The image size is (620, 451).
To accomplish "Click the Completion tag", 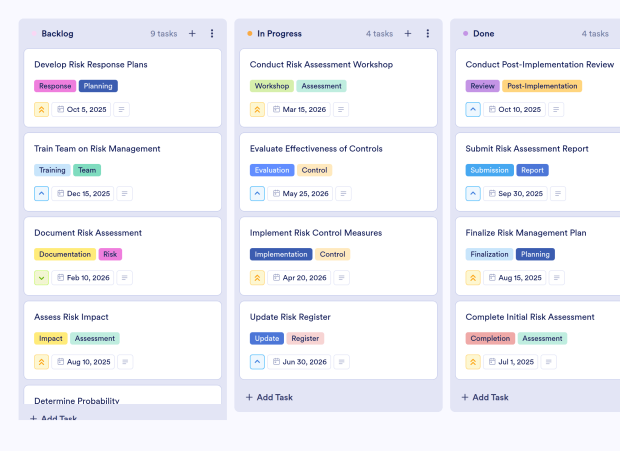I will [x=490, y=339].
